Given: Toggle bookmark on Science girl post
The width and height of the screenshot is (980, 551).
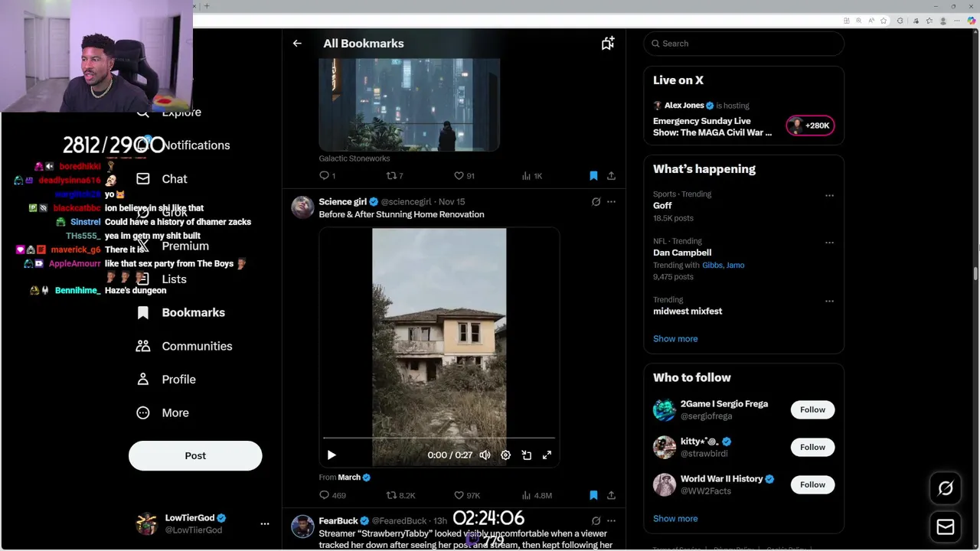Looking at the screenshot, I should point(593,495).
